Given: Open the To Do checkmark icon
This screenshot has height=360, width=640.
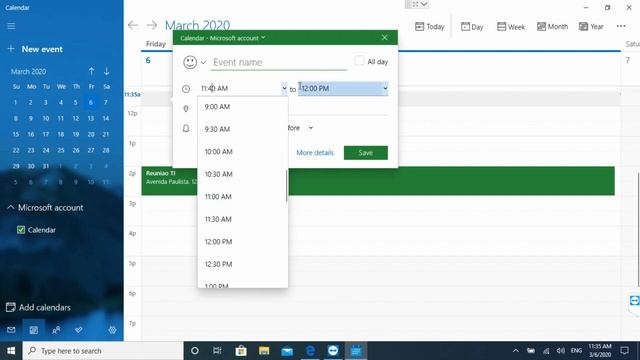Looking at the screenshot, I should [78, 330].
